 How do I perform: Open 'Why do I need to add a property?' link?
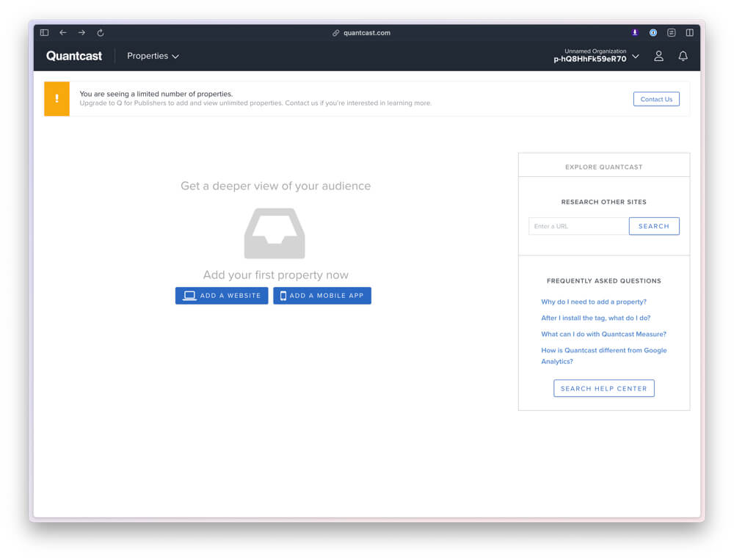[594, 302]
